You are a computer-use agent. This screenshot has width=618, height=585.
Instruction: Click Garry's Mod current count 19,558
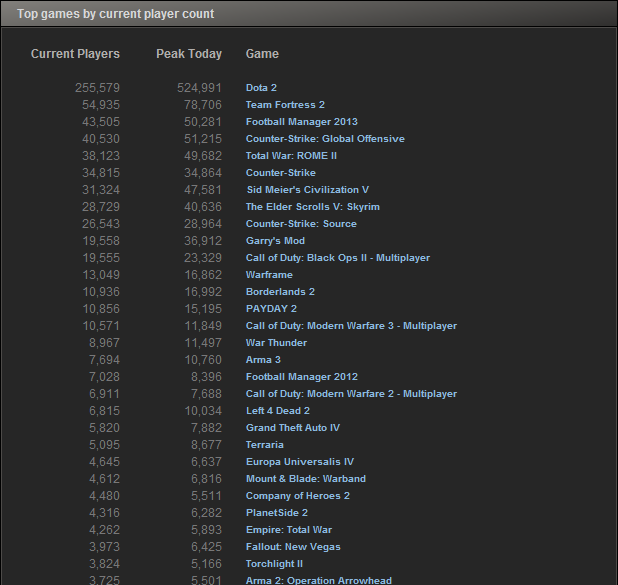point(101,241)
